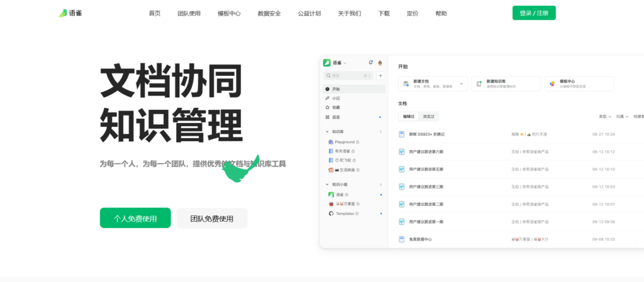Image resolution: width=644 pixels, height=282 pixels.
Task: Click the 陀飞轮 book icon
Action: 331,160
